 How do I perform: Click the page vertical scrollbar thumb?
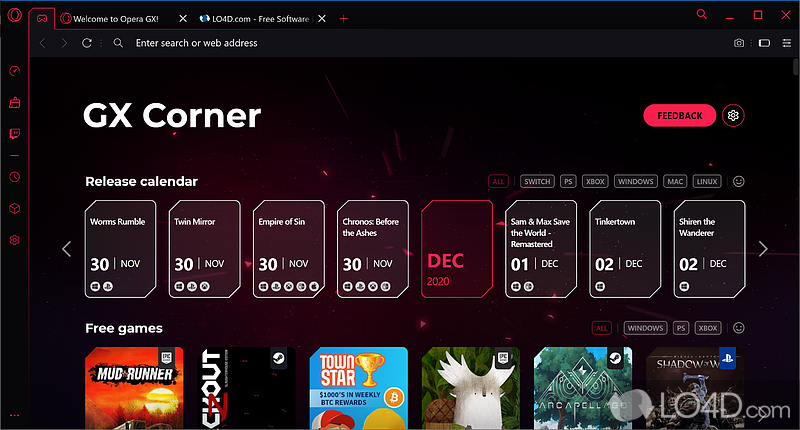(796, 67)
